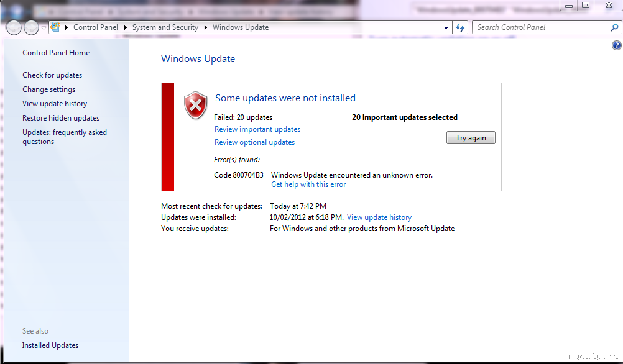Image resolution: width=623 pixels, height=364 pixels.
Task: Close the Windows Update window
Action: pyautogui.click(x=609, y=5)
